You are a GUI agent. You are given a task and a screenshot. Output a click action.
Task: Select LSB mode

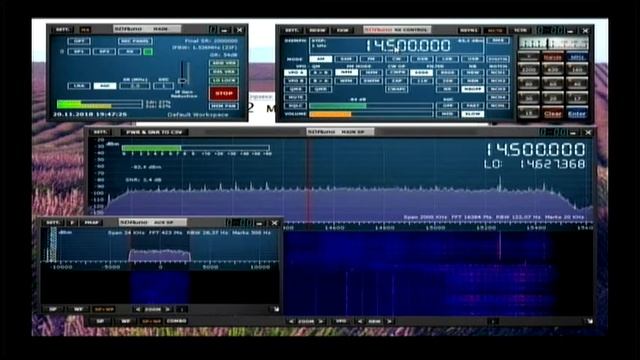(447, 59)
